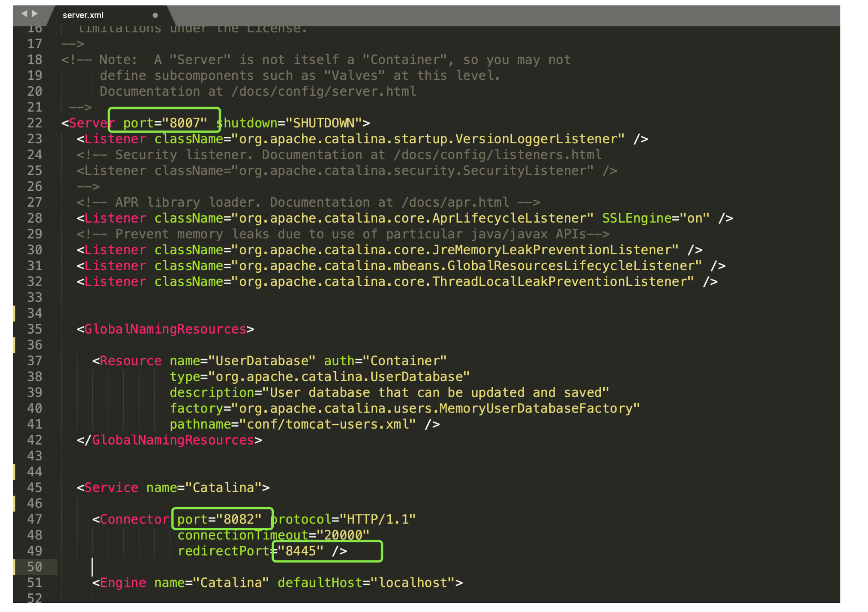Click the unsaved dot on server.xml tab
This screenshot has width=868, height=612.
coord(155,15)
